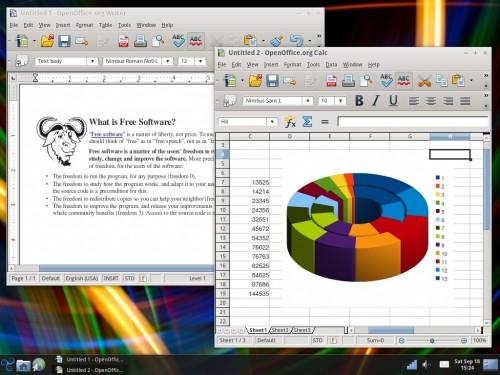Image resolution: width=500 pixels, height=375 pixels.
Task: Click the Cut scissors icon in Calc
Action: coord(424,81)
